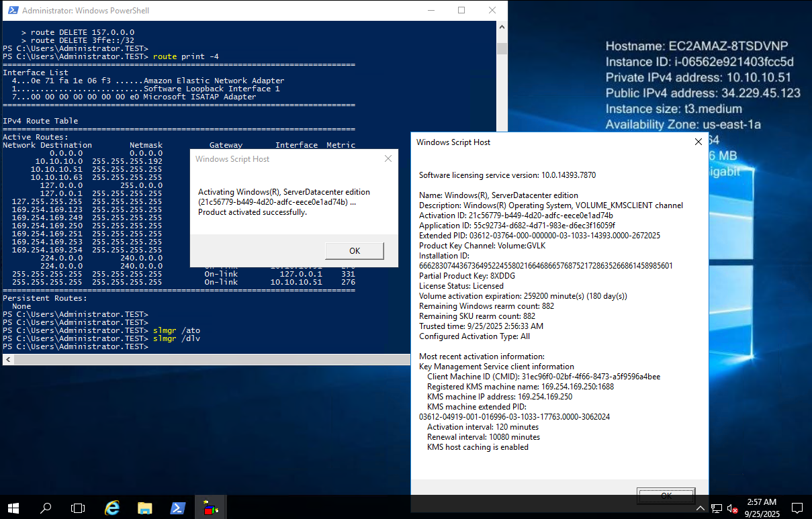Click OK in the activation success dialog
This screenshot has height=519, width=812.
tap(355, 250)
